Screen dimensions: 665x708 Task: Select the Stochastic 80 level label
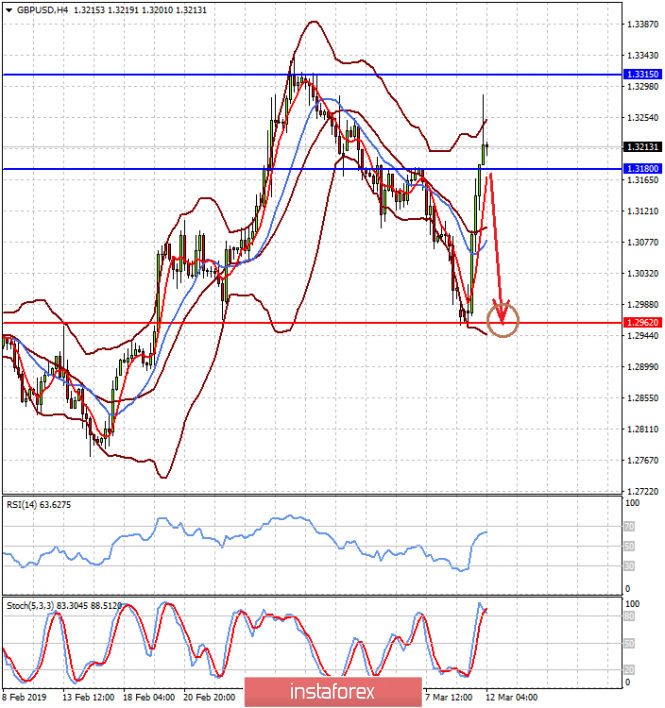(x=629, y=616)
